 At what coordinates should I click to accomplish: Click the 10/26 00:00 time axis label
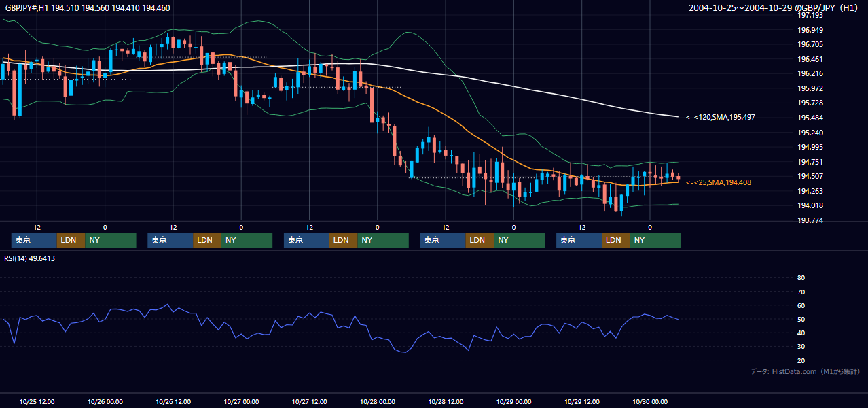105,401
